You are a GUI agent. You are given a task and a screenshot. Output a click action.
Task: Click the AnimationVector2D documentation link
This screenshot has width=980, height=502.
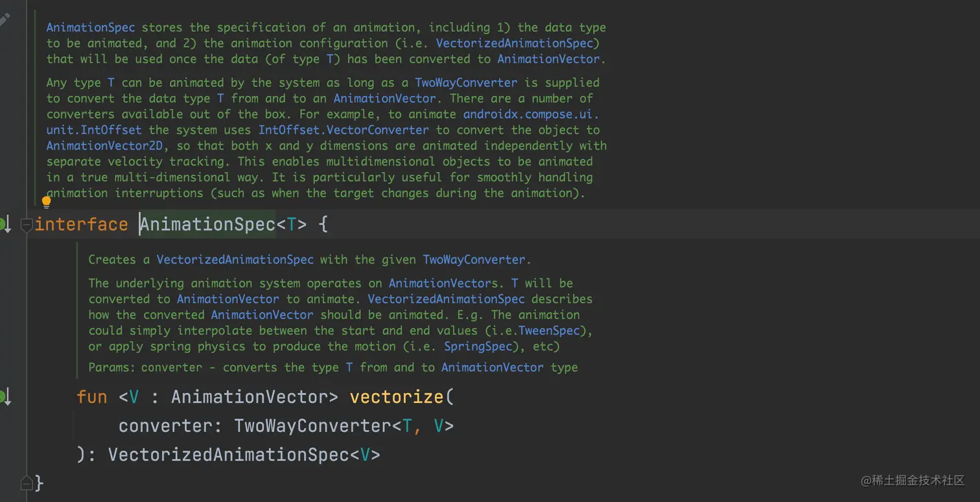tap(107, 145)
